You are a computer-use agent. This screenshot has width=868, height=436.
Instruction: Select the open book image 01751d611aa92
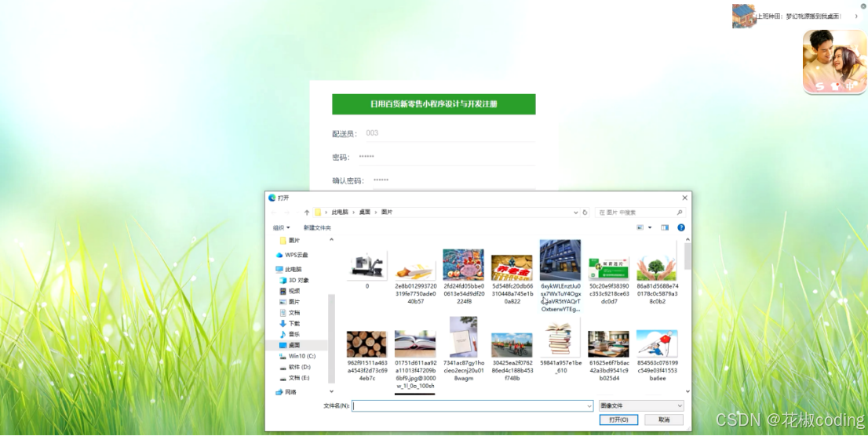pyautogui.click(x=415, y=360)
